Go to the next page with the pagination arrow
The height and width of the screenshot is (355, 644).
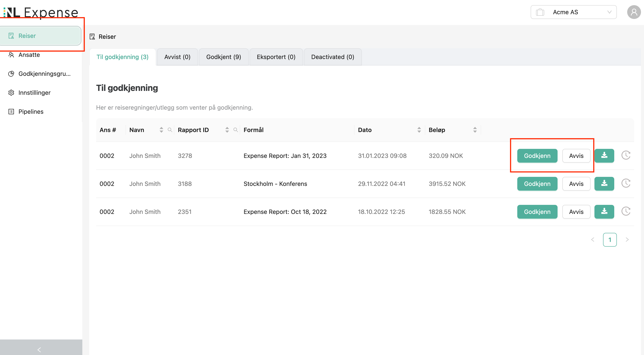click(x=627, y=240)
